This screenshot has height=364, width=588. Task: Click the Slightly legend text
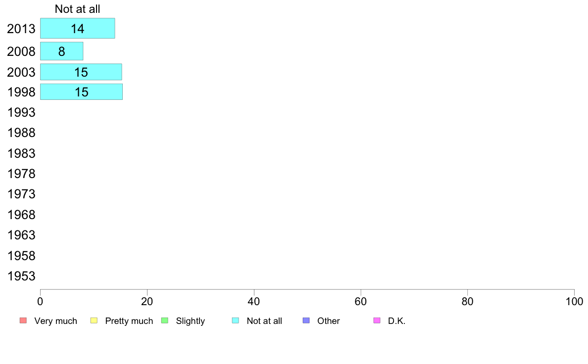[190, 321]
